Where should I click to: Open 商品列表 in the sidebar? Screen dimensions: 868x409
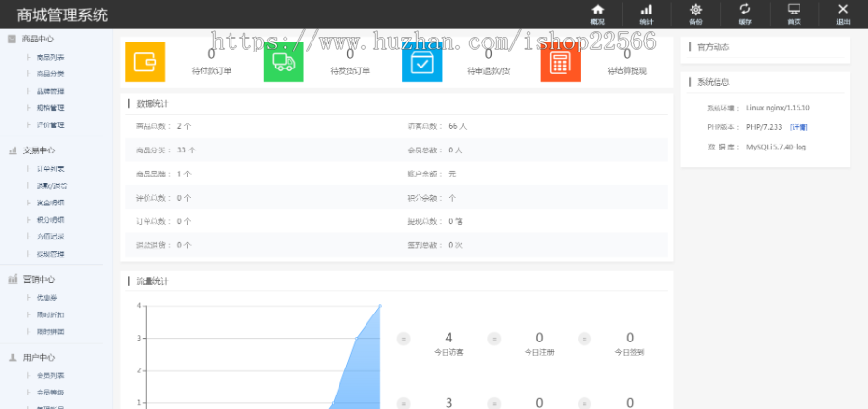50,57
